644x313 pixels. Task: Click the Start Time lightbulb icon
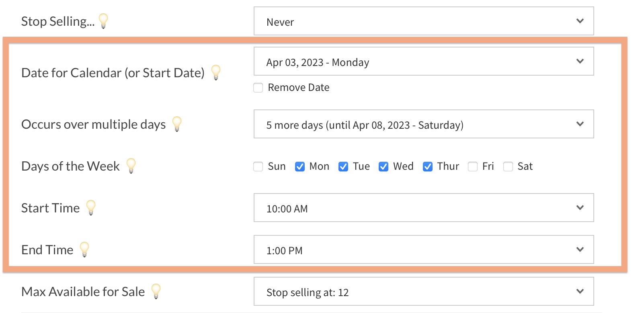click(x=91, y=208)
